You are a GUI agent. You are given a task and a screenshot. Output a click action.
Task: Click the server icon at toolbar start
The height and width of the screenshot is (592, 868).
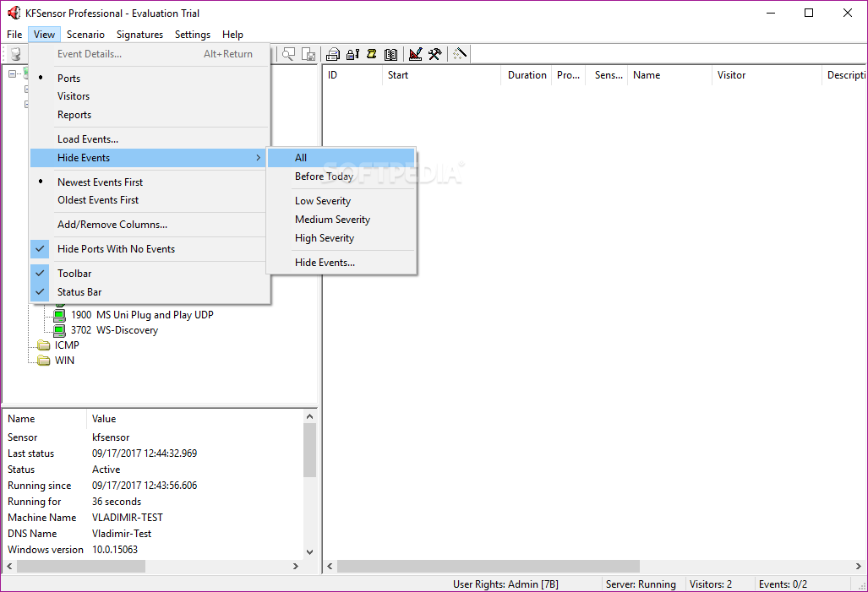tap(15, 54)
